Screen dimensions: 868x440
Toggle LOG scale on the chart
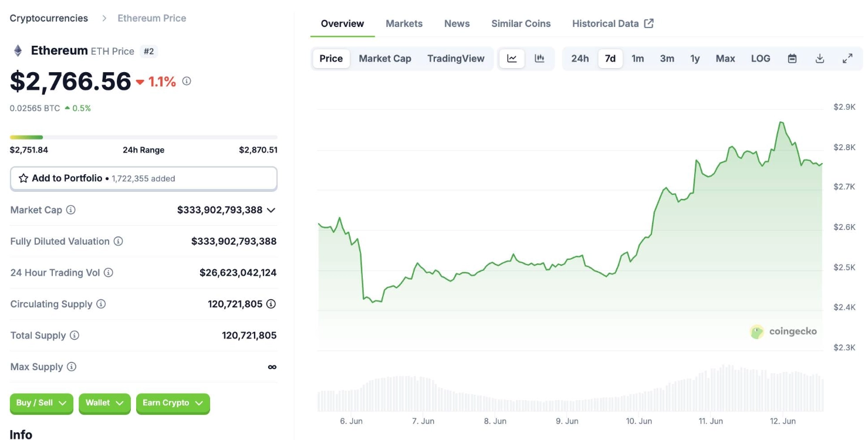[x=761, y=58]
